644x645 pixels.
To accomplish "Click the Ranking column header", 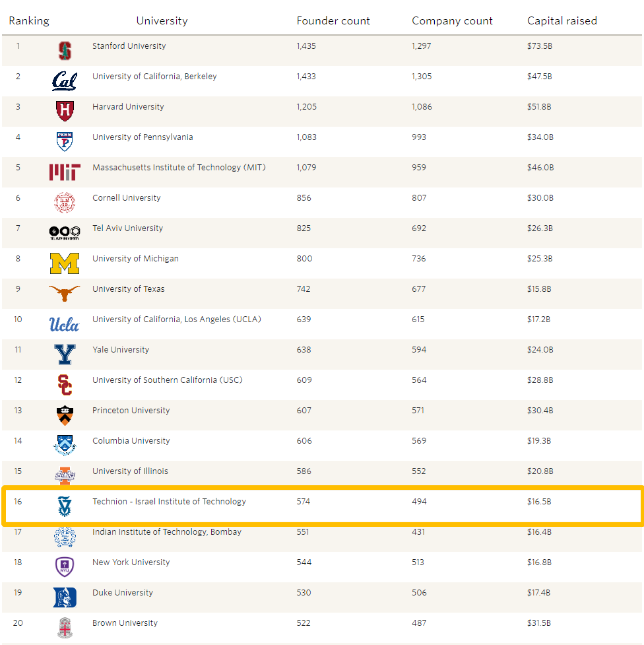I will click(29, 20).
